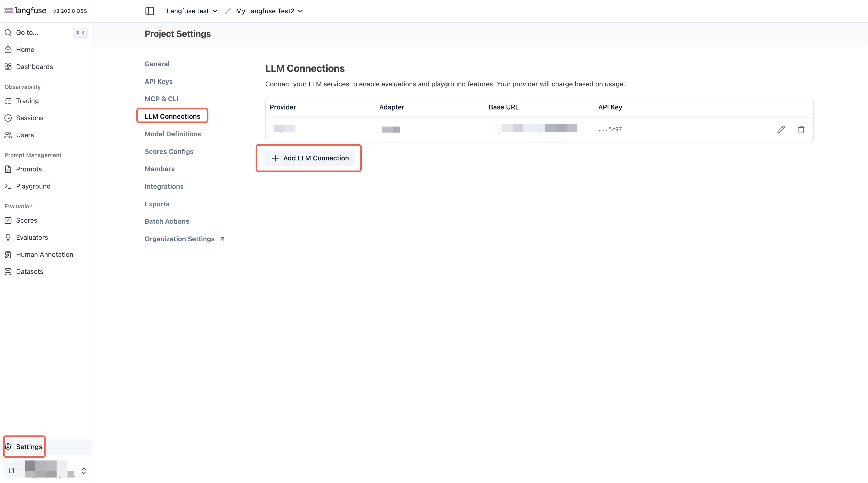Screen dimensions: 868x483
Task: Click the Sessions clock icon
Action: tap(8, 118)
